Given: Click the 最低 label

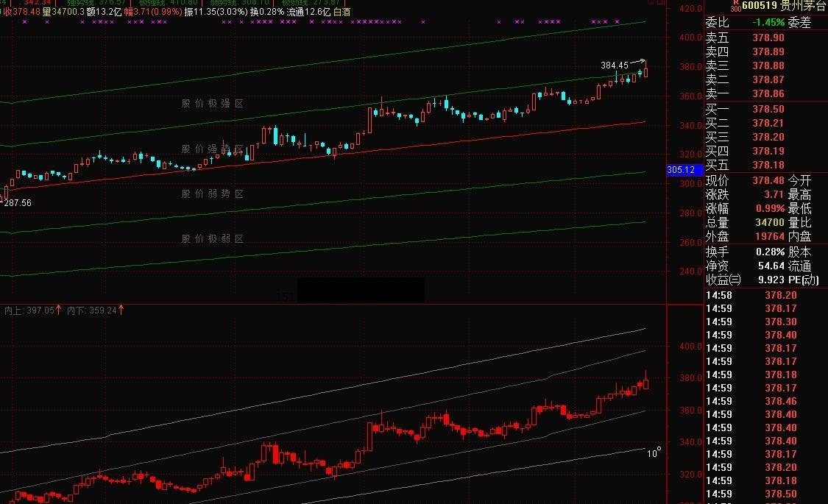Looking at the screenshot, I should (799, 208).
